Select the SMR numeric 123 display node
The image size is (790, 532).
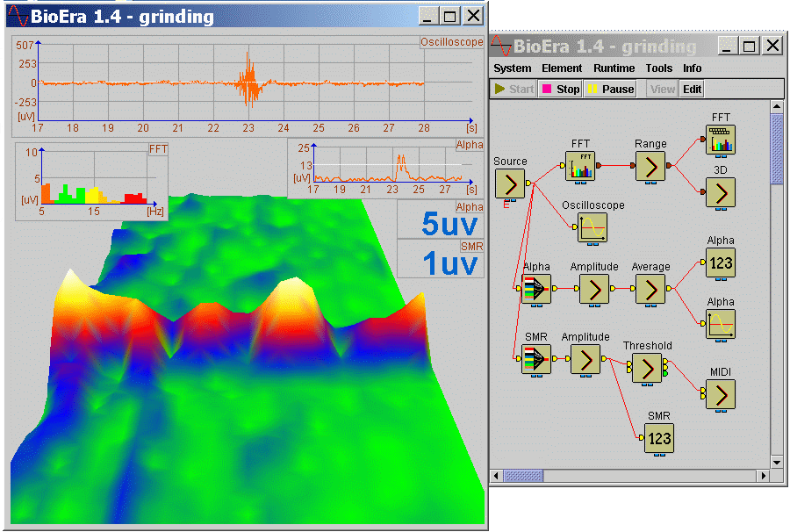pos(659,438)
